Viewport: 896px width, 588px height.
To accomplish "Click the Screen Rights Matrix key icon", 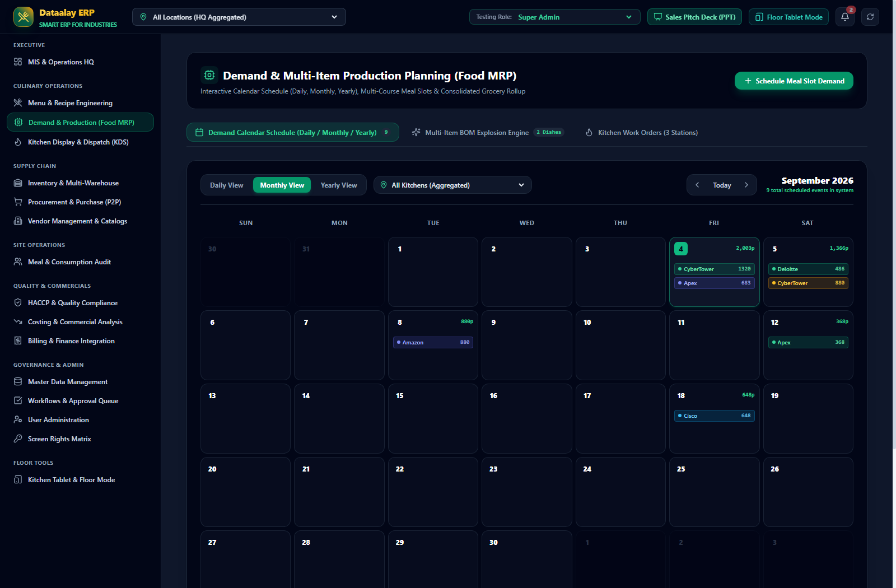I will 18,438.
